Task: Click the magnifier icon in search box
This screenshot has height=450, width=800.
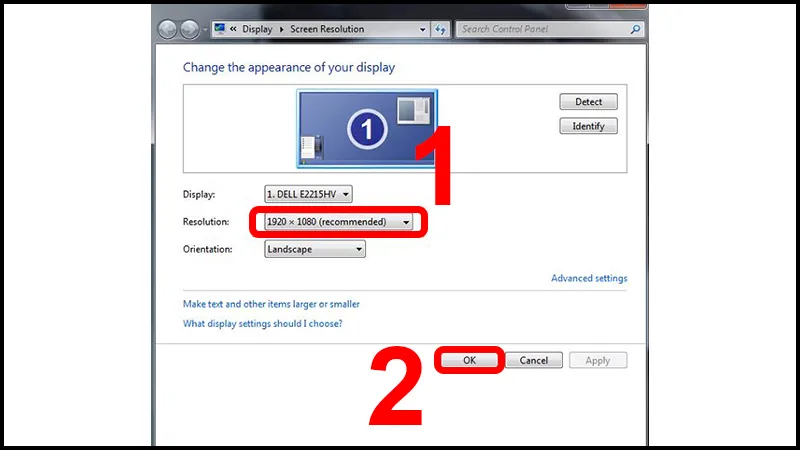Action: (x=635, y=30)
